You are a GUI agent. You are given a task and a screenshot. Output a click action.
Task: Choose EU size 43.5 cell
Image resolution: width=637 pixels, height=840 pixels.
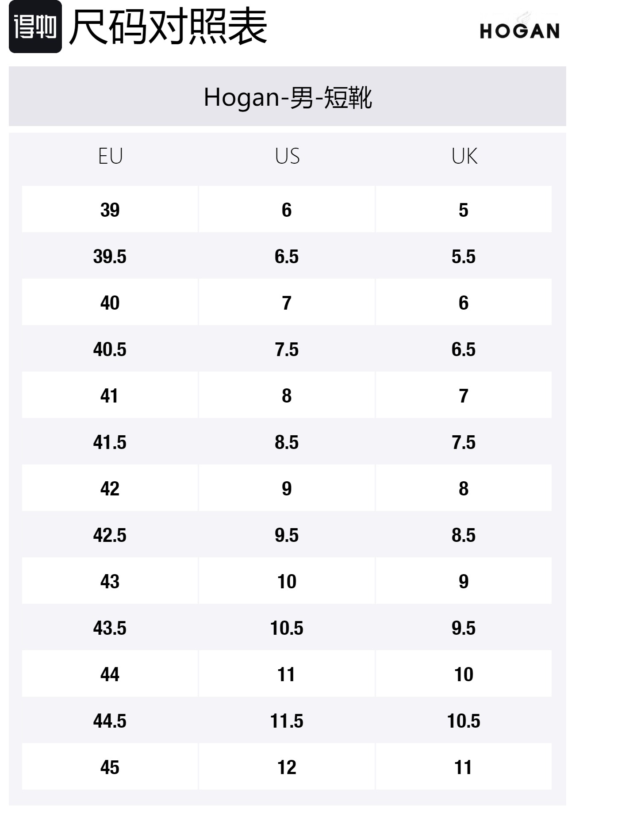click(110, 628)
